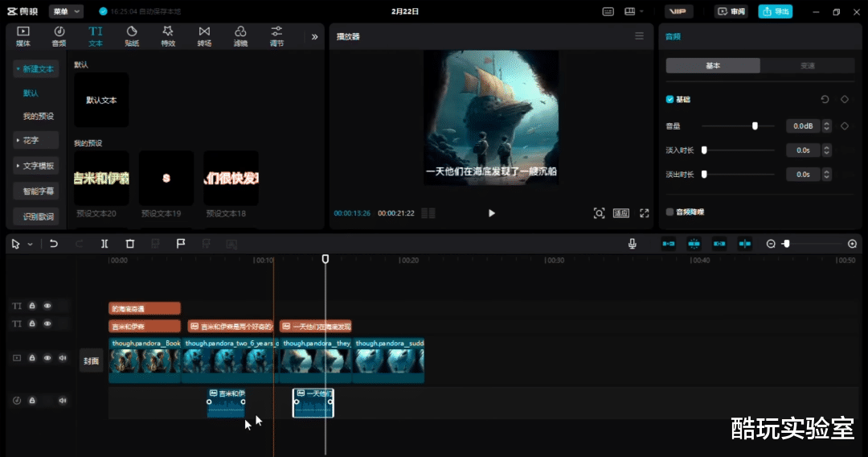Hide the top text track eye icon

coord(47,306)
